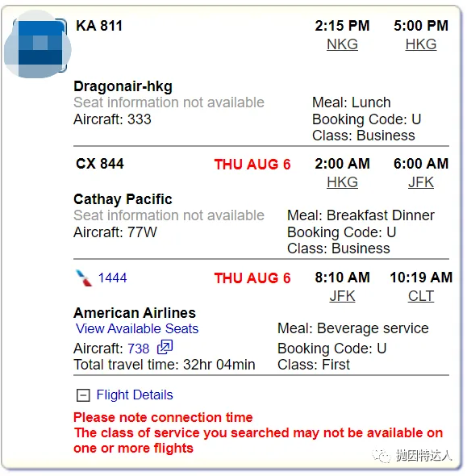The width and height of the screenshot is (467, 476).
Task: Click the Dragonair-hkg airline name
Action: (x=123, y=86)
